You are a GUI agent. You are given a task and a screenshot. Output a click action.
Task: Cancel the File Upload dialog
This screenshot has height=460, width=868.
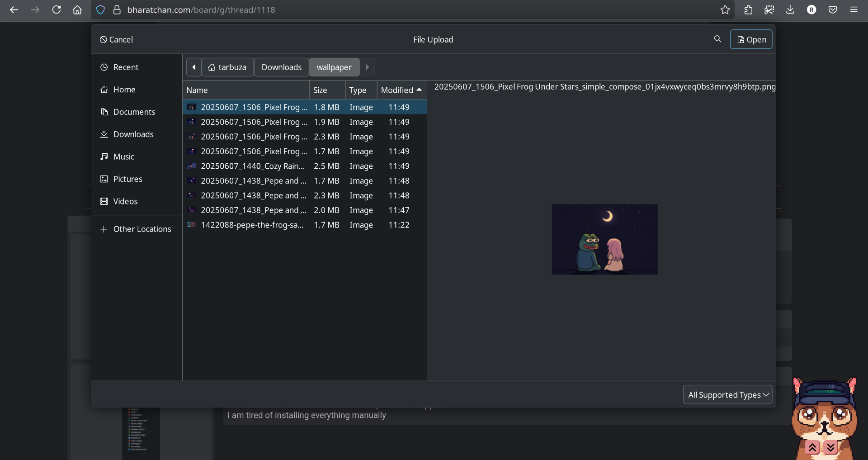click(116, 40)
